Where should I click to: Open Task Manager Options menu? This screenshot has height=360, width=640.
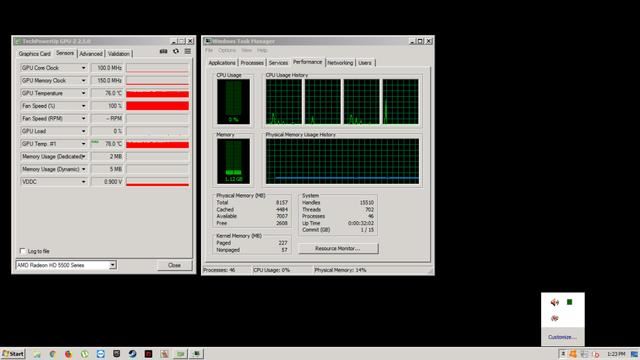click(x=227, y=50)
